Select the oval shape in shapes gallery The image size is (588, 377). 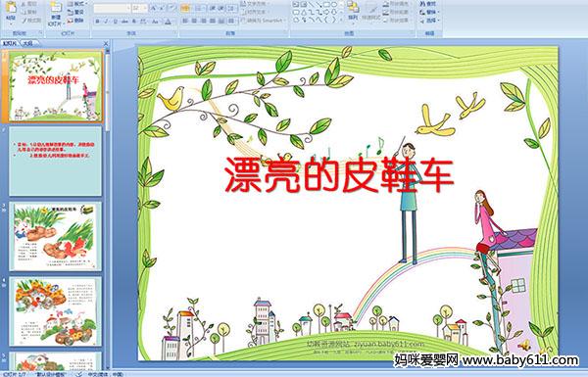click(x=334, y=5)
